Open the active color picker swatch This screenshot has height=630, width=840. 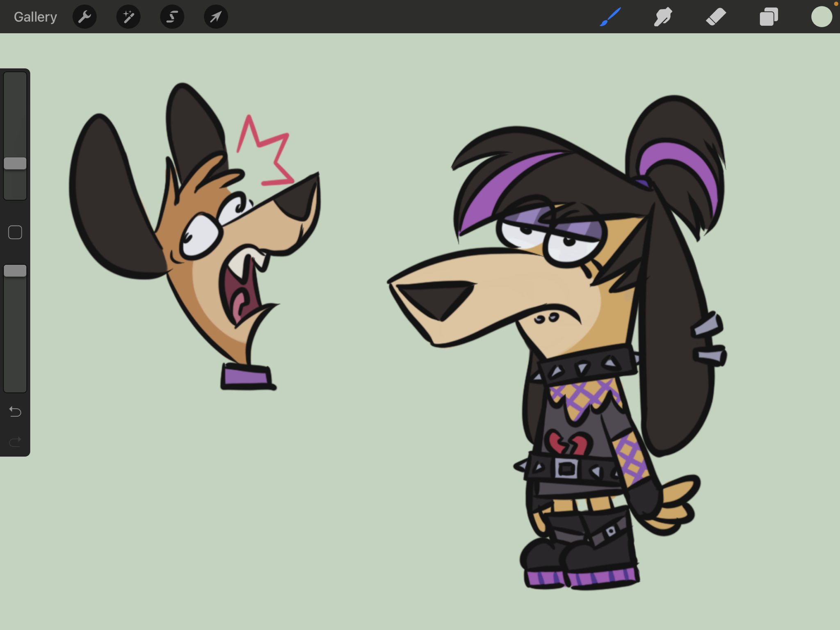tap(822, 17)
